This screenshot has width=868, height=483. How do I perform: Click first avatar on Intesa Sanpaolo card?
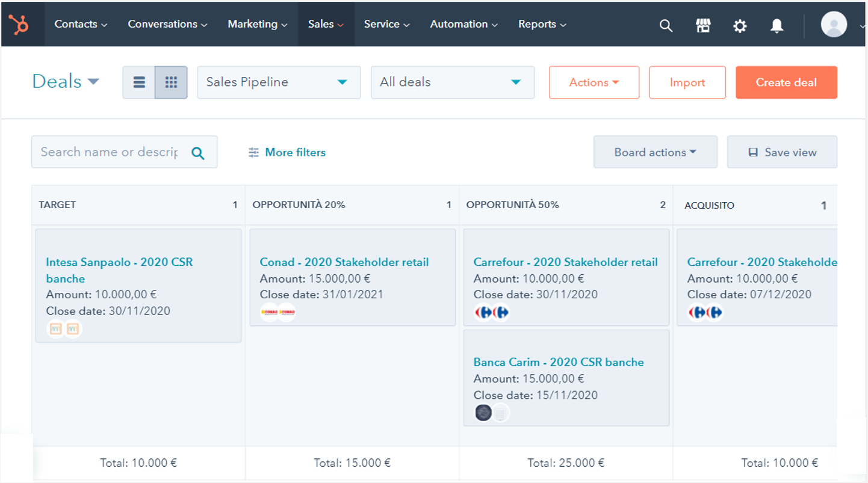[56, 329]
